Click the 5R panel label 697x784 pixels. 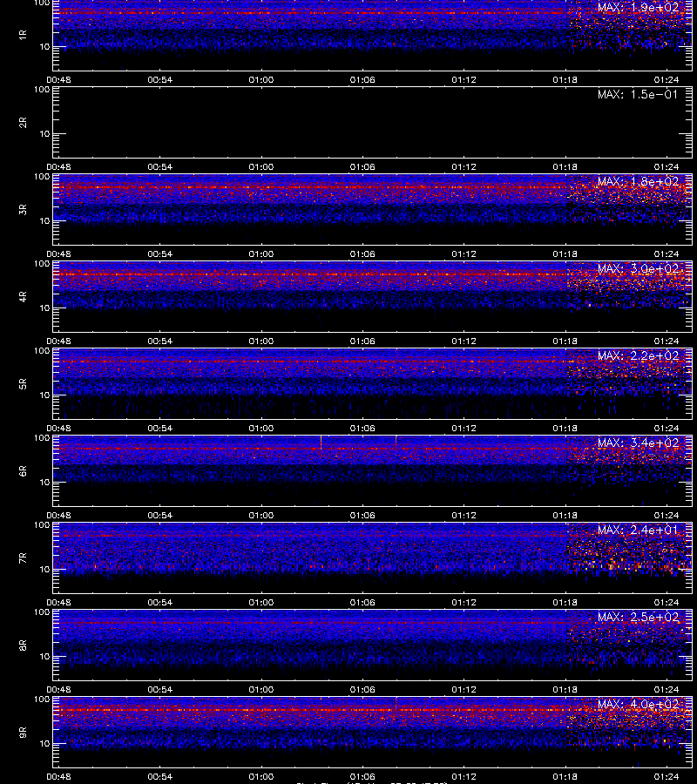23,384
